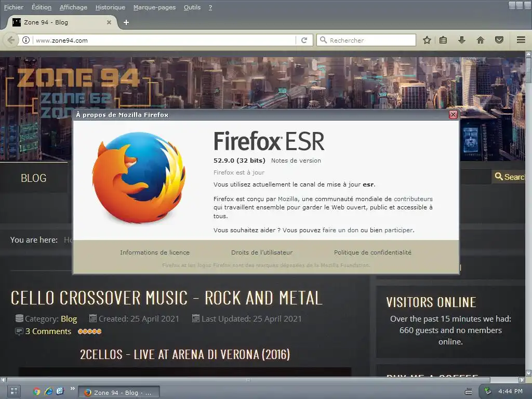This screenshot has height=399, width=532.
Task: Click the faire un don link
Action: (340, 230)
